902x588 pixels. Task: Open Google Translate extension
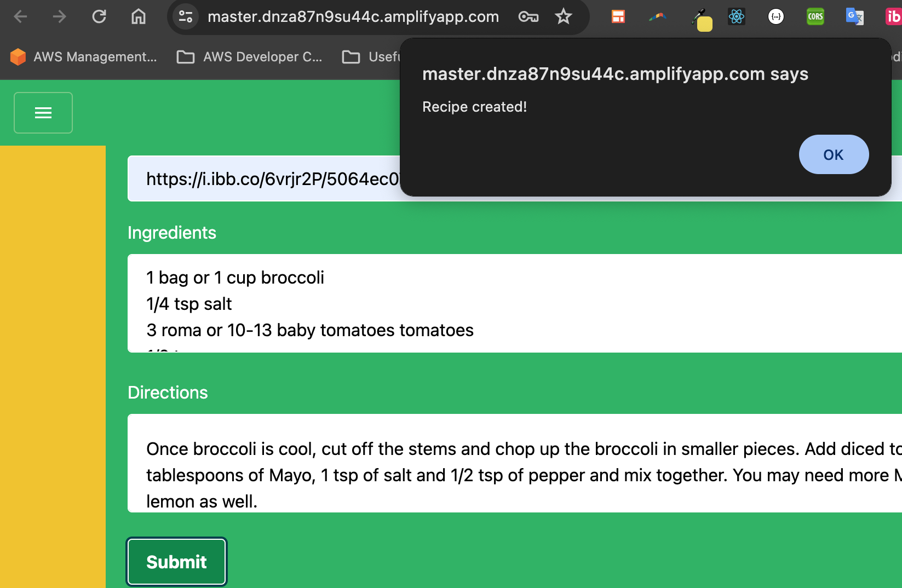(x=854, y=17)
